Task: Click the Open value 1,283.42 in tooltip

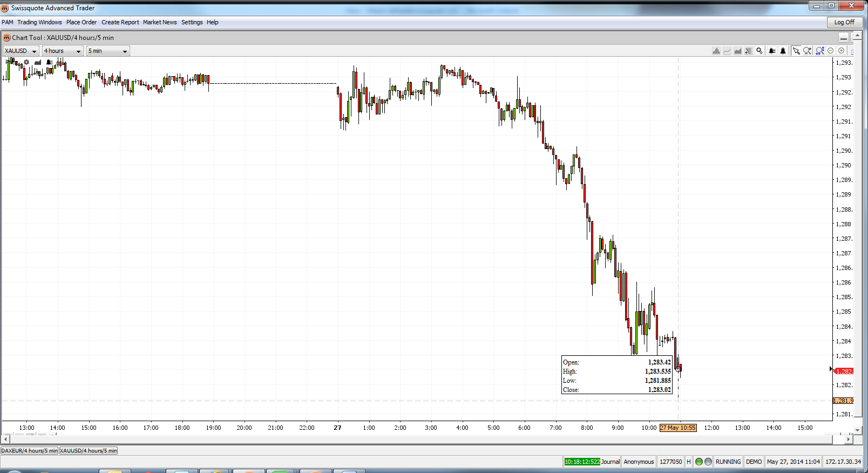Action: coord(659,362)
